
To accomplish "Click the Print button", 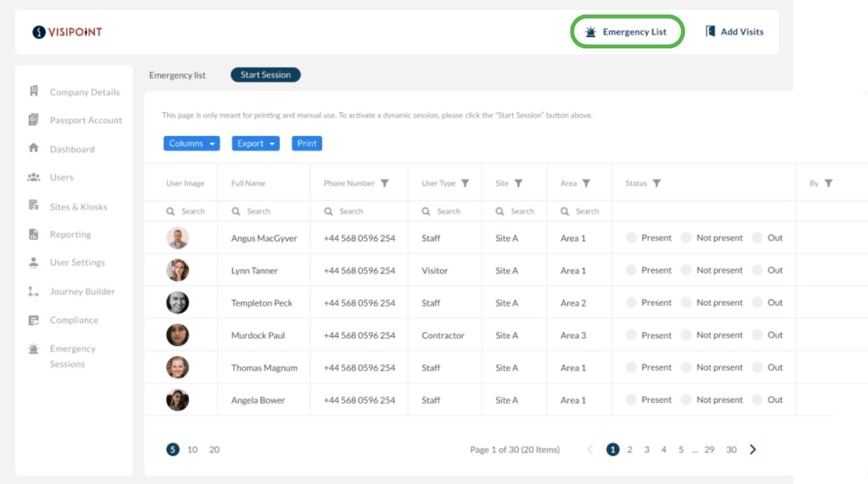I will click(x=307, y=143).
